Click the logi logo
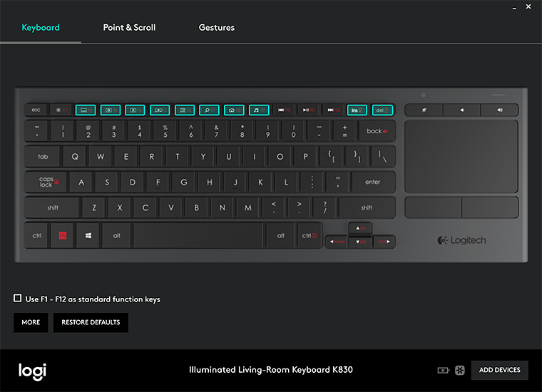Viewport: 542px width, 392px height. point(32,371)
